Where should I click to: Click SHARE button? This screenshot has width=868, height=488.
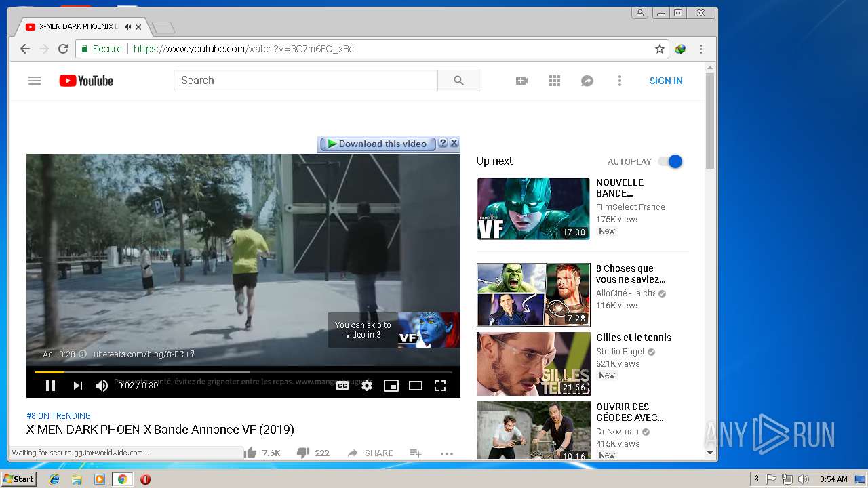point(370,453)
